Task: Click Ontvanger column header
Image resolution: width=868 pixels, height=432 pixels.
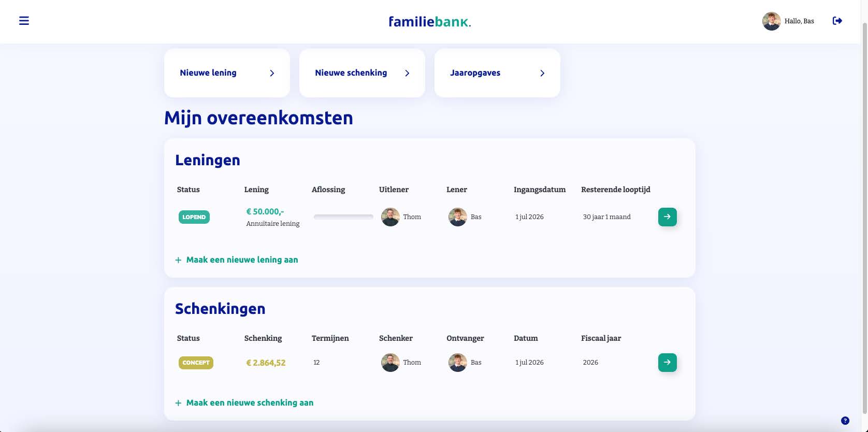Action: (465, 338)
